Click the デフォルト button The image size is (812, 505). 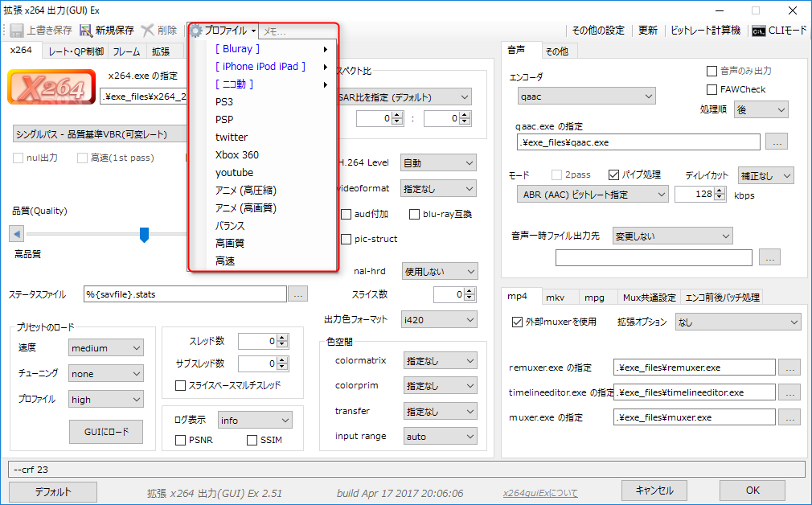[x=53, y=491]
